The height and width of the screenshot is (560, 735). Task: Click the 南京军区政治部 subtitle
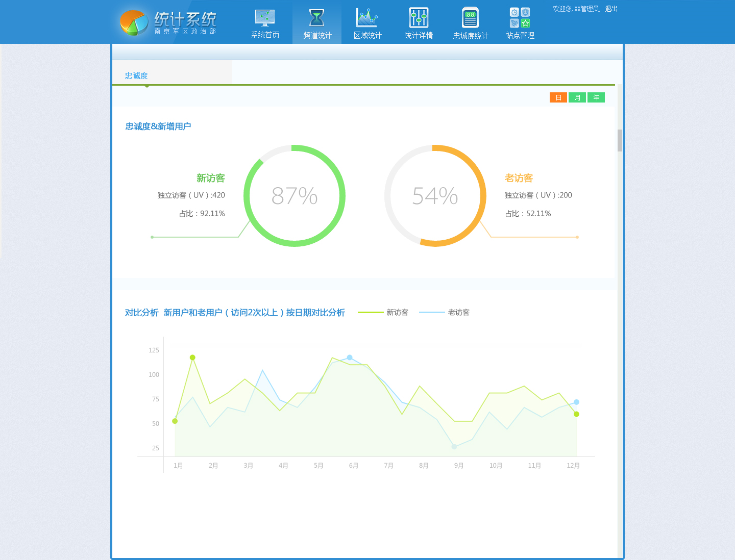tap(185, 32)
